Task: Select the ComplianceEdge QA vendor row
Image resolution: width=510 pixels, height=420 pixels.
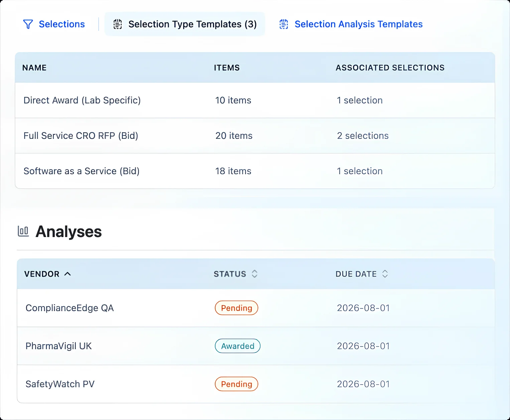Action: [70, 308]
